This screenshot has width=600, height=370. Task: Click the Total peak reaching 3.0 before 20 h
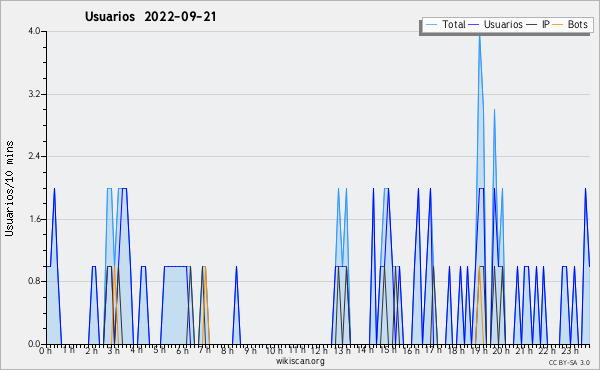[494, 111]
